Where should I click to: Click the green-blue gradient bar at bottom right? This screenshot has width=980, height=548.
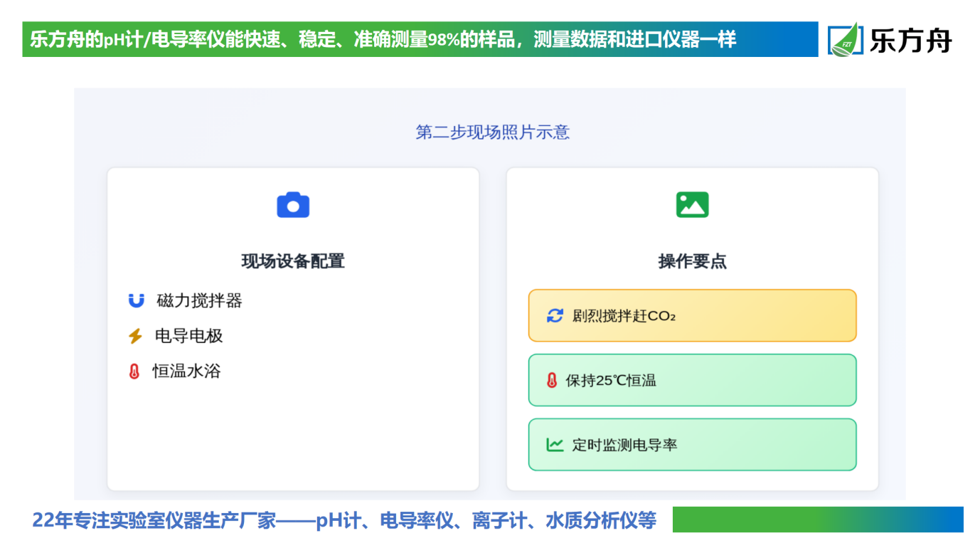coord(818,520)
